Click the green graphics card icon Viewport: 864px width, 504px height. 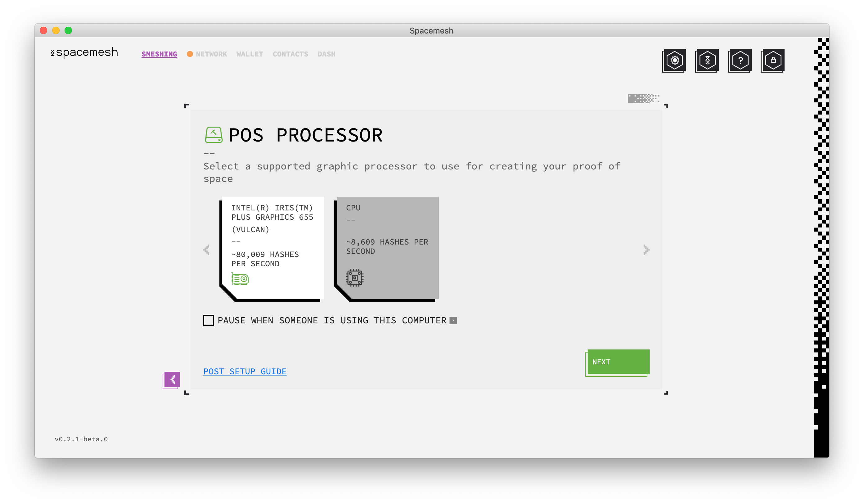(240, 279)
